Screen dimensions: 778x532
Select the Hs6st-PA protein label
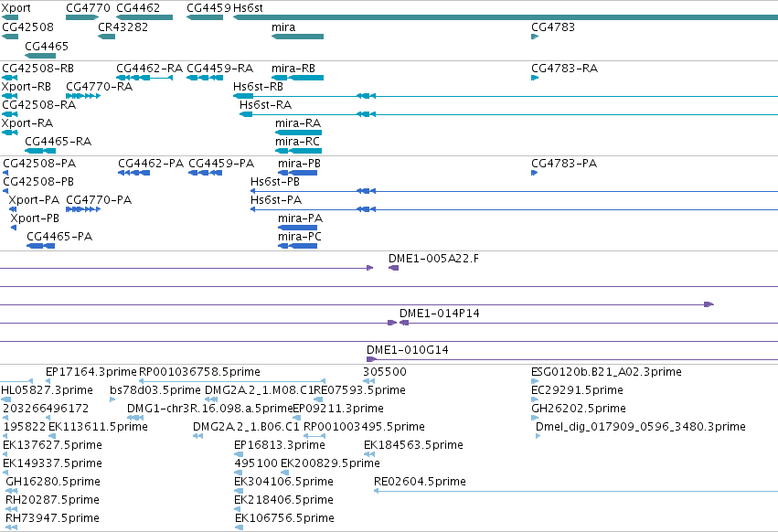click(x=276, y=200)
